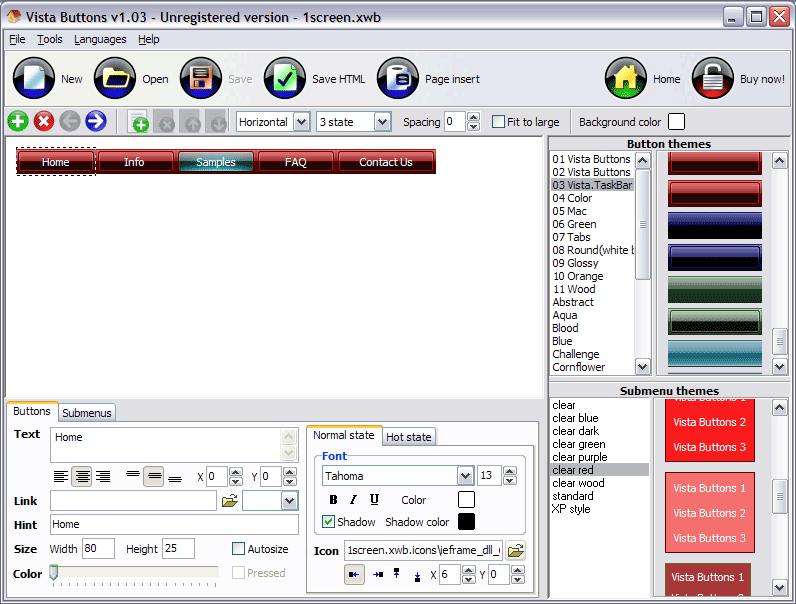This screenshot has height=604, width=796.
Task: Browse for icon file folder button
Action: [516, 551]
